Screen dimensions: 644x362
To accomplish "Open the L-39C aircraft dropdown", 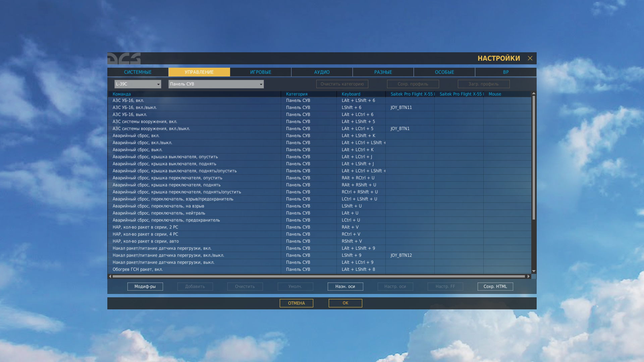I will (138, 84).
